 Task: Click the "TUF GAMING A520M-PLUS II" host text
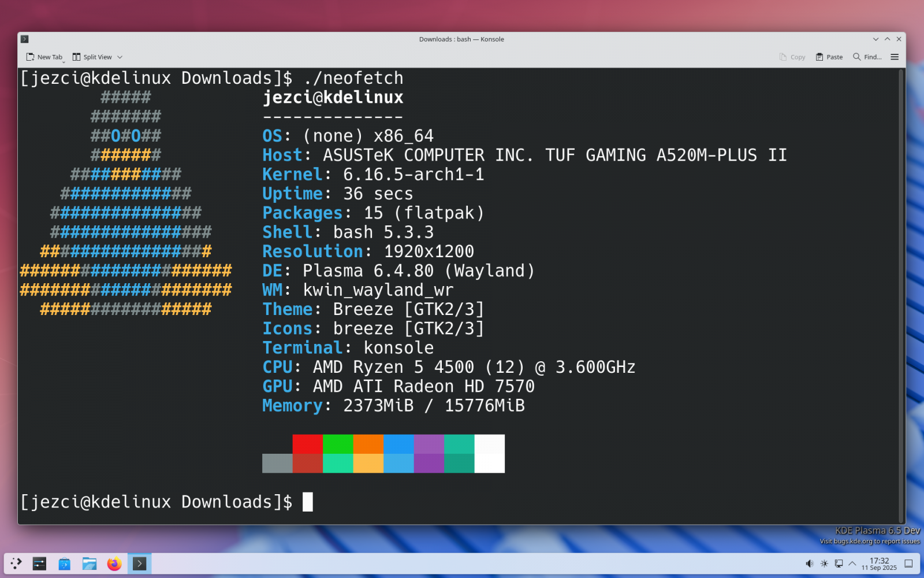pos(666,155)
